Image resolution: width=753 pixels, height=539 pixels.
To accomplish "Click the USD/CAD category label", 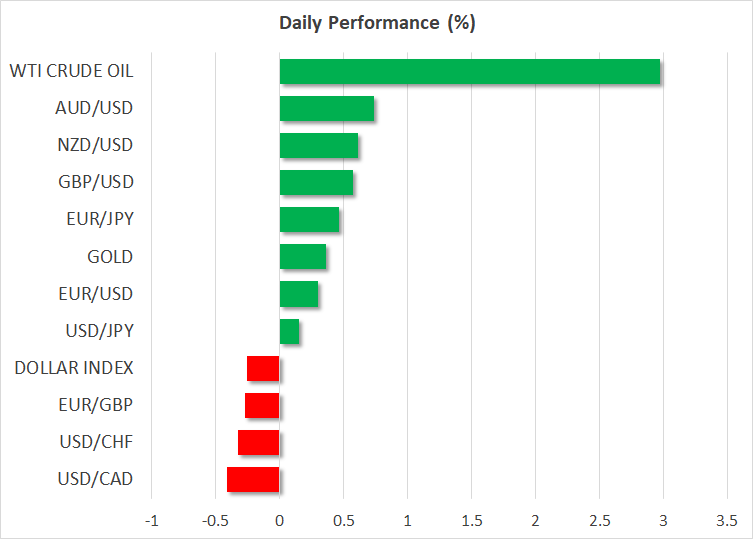I will (98, 479).
